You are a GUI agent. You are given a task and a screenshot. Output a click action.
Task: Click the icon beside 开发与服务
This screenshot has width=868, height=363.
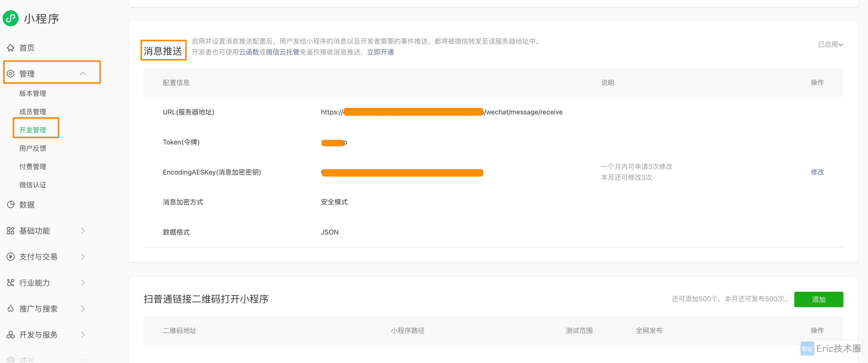pyautogui.click(x=11, y=335)
